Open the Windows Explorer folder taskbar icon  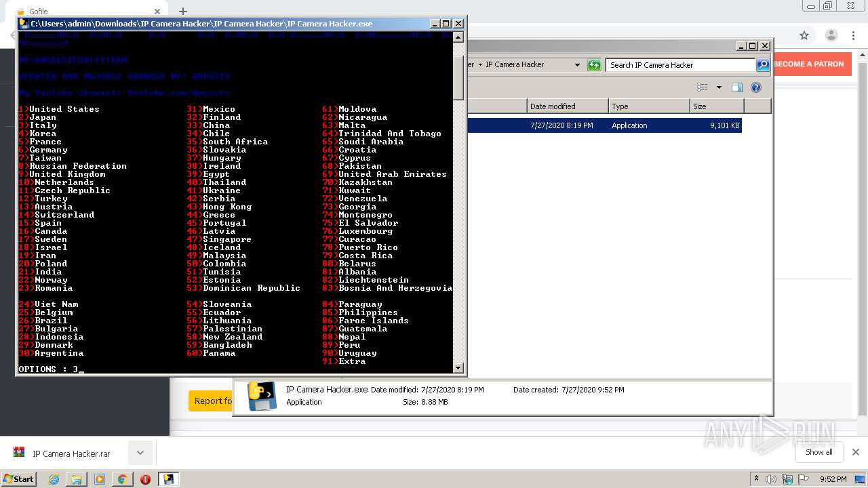click(x=77, y=479)
